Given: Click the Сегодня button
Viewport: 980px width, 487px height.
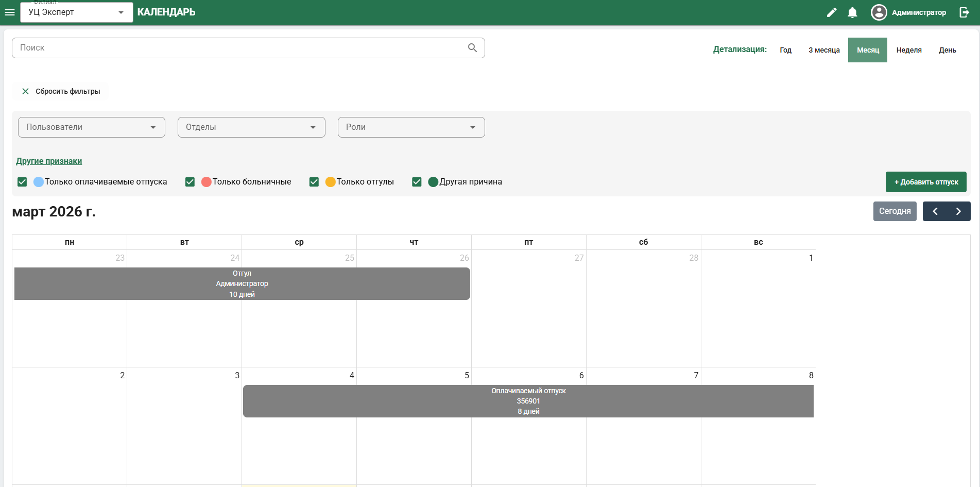Looking at the screenshot, I should 895,211.
